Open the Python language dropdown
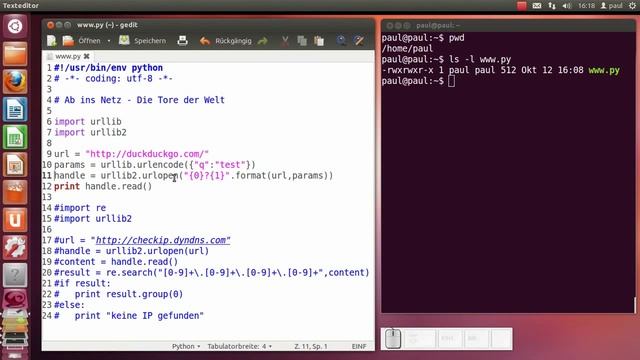 point(186,346)
